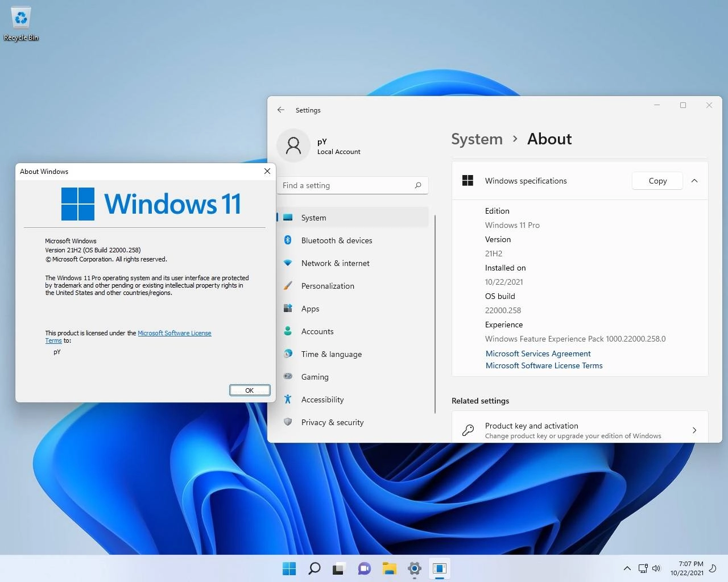728x582 pixels.
Task: Click the Windows 11 Pro edition value
Action: click(x=512, y=225)
